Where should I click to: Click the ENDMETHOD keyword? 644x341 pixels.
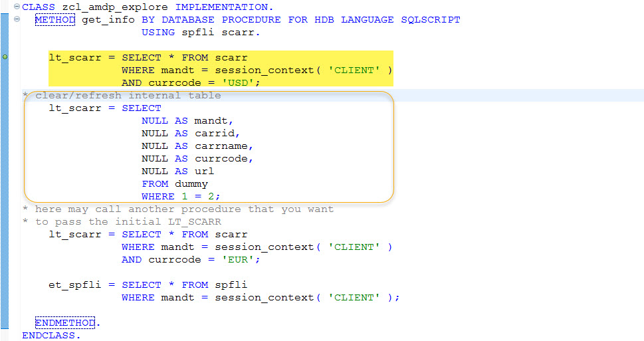click(x=65, y=322)
